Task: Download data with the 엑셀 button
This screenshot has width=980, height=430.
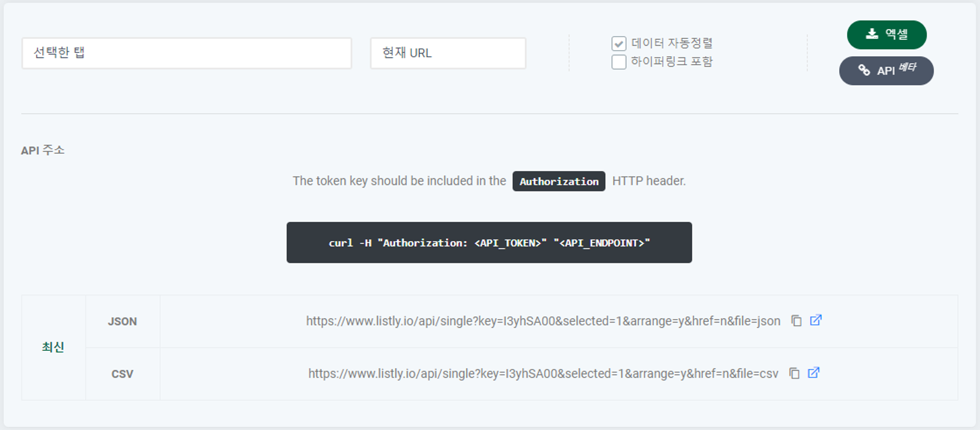Action: (x=887, y=35)
